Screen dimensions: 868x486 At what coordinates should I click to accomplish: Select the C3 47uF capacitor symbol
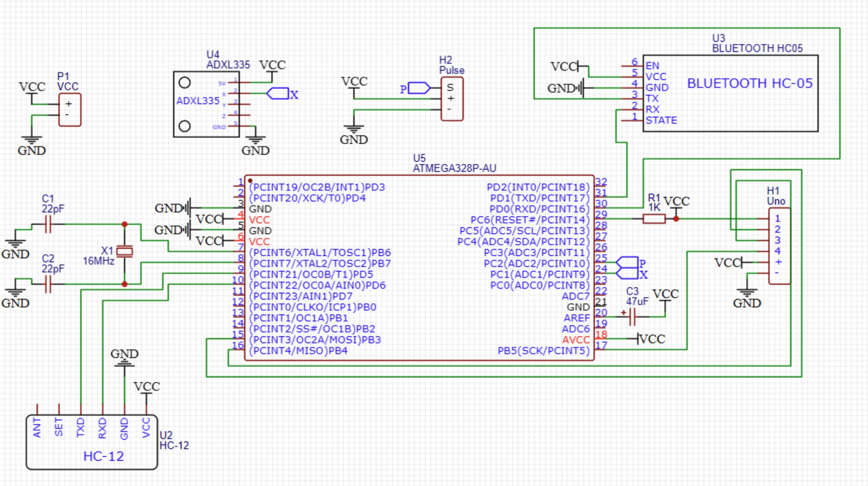pyautogui.click(x=632, y=317)
